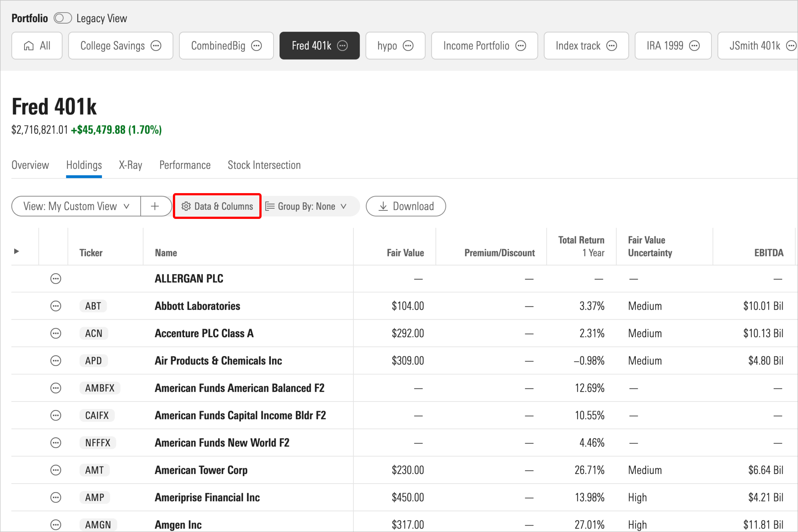Click the APD ticker badge

[94, 361]
